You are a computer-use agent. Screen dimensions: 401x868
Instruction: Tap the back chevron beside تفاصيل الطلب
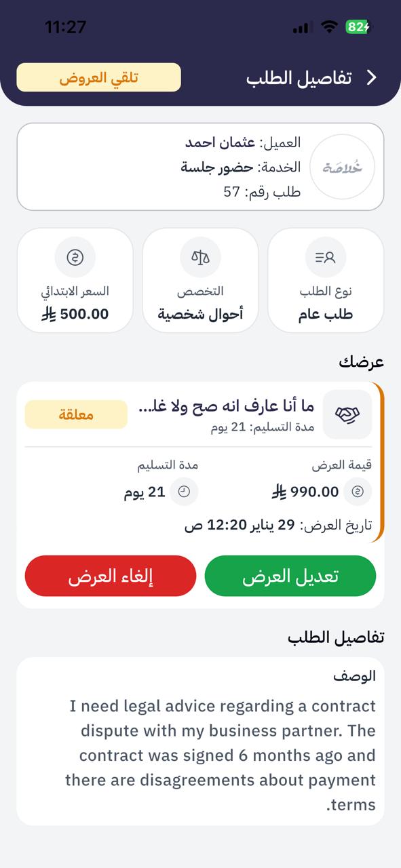point(373,77)
